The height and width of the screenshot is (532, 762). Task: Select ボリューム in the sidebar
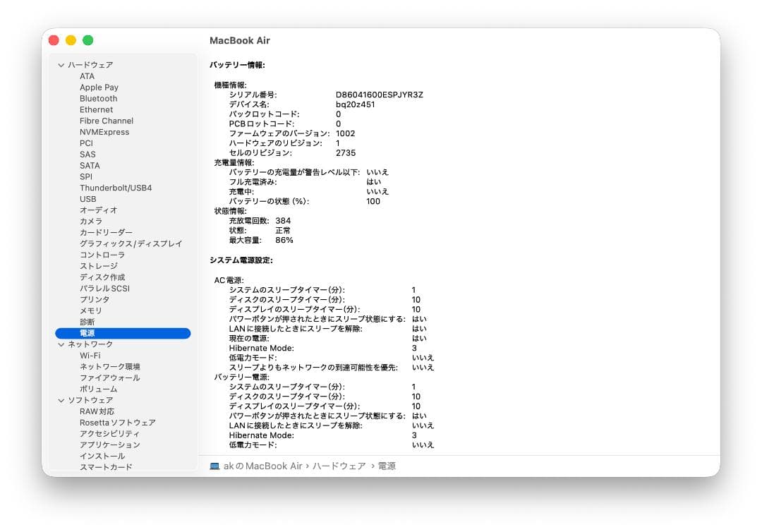[x=99, y=389]
